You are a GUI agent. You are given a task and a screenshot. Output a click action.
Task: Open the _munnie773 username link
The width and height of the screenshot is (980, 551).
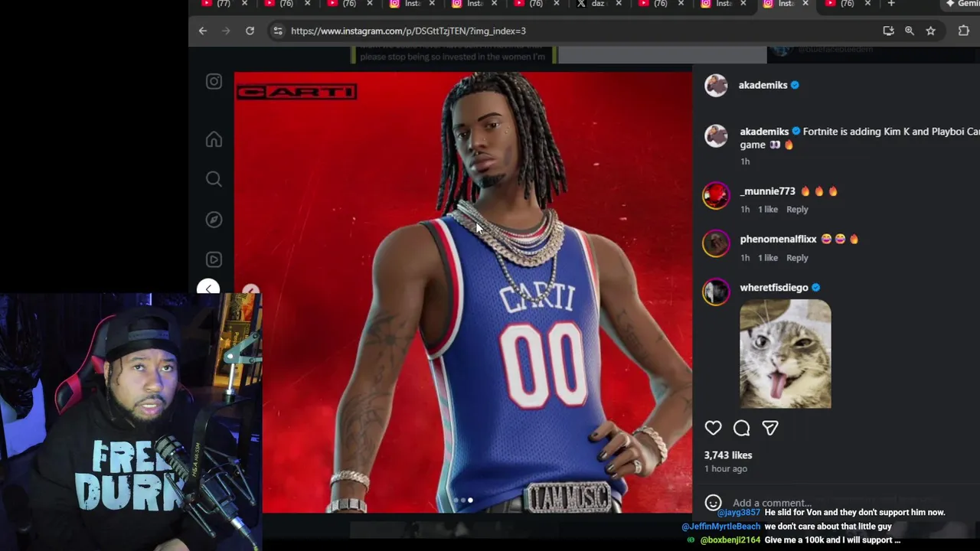click(767, 191)
